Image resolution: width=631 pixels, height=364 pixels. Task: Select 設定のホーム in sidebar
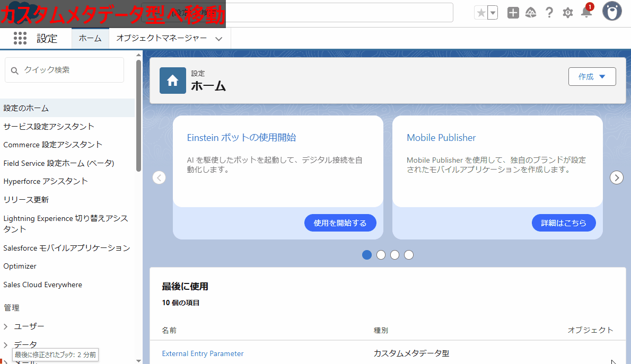[x=67, y=108]
